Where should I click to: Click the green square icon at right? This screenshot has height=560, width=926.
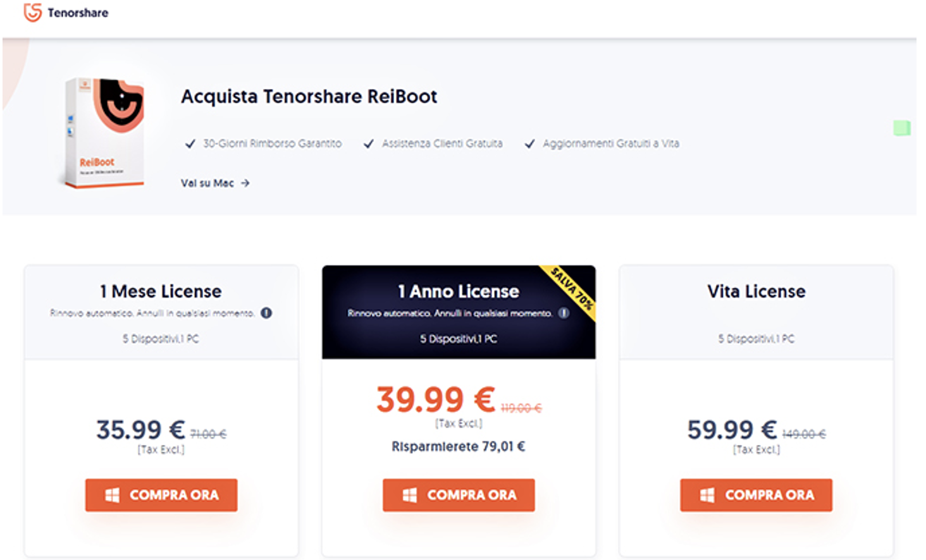click(901, 128)
